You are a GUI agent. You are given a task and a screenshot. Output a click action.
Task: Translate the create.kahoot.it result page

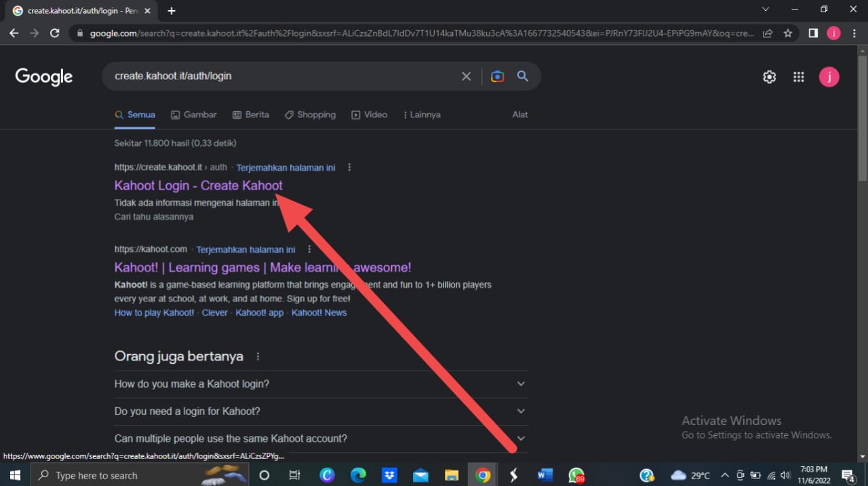click(285, 168)
